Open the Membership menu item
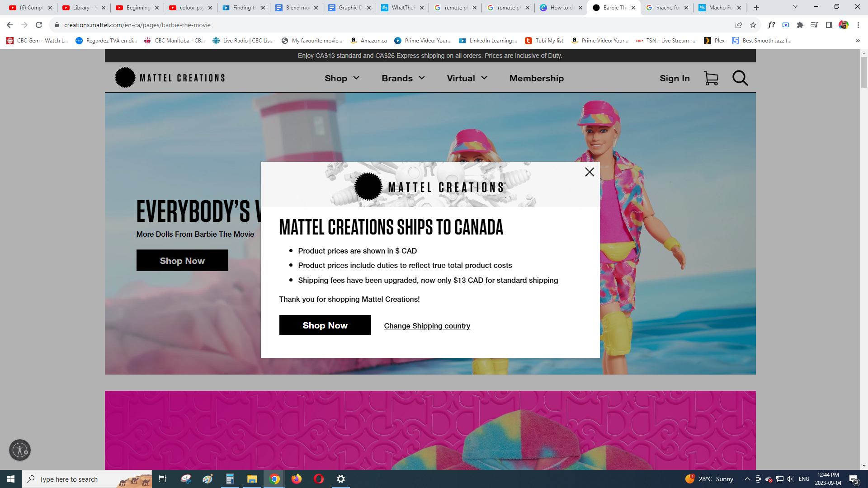The height and width of the screenshot is (488, 868). tap(537, 78)
